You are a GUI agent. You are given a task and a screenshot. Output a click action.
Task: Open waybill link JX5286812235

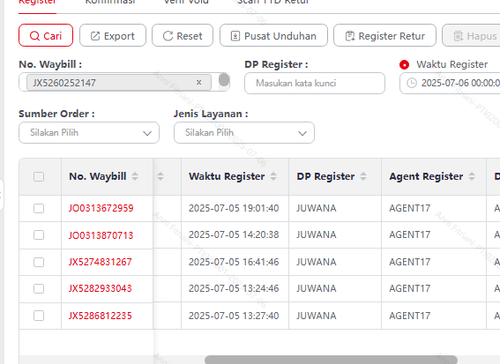click(100, 316)
